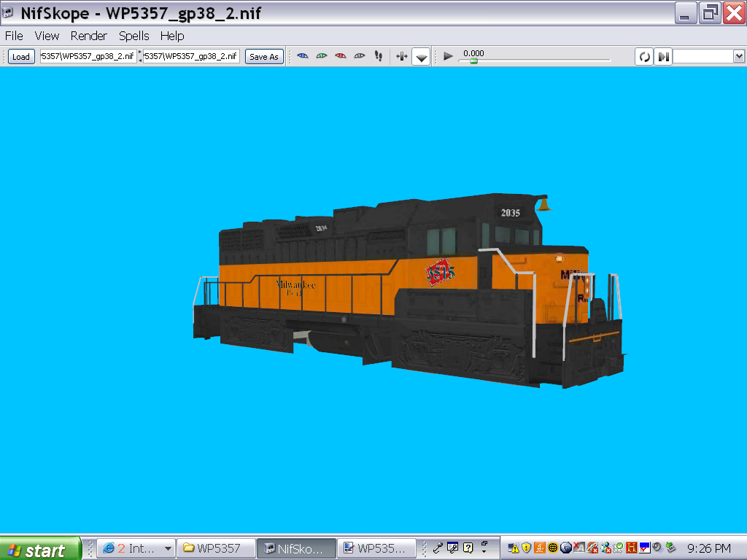Play the animation
Screen dimensions: 747x560
point(448,56)
